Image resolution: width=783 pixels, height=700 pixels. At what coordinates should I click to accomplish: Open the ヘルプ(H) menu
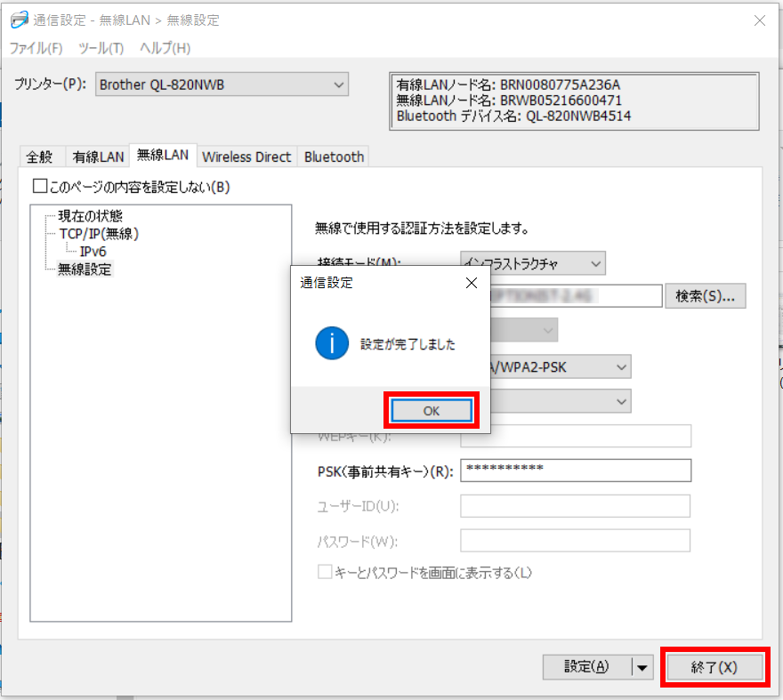point(165,48)
